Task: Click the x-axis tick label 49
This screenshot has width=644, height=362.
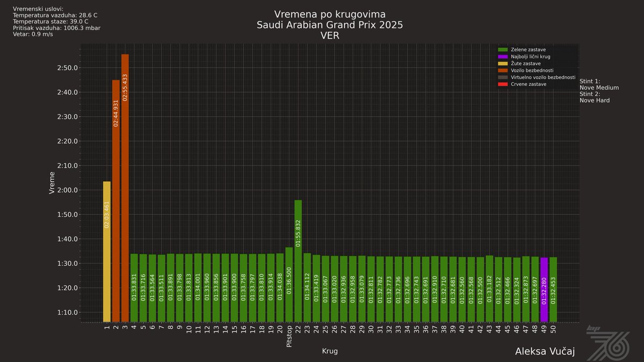Action: point(544,329)
